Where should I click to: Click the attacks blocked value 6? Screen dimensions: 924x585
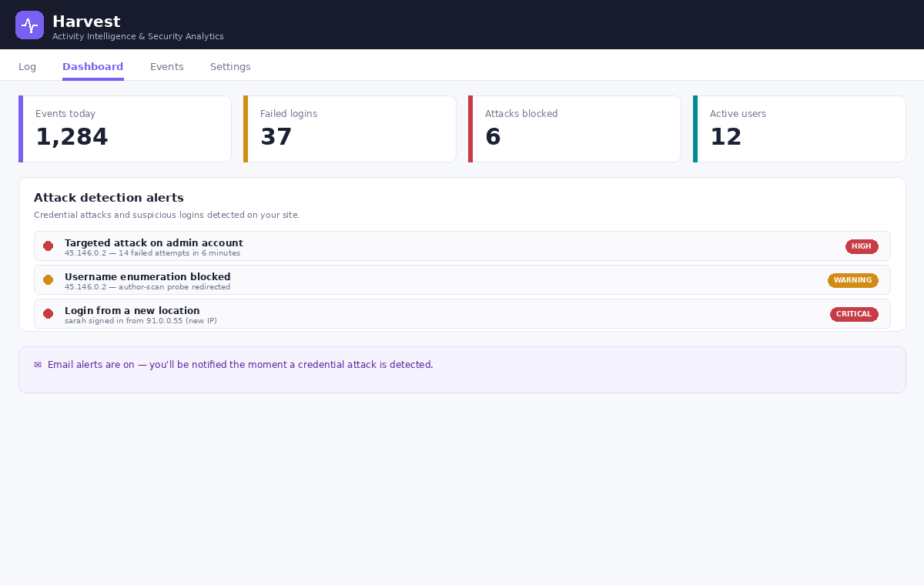click(x=493, y=137)
